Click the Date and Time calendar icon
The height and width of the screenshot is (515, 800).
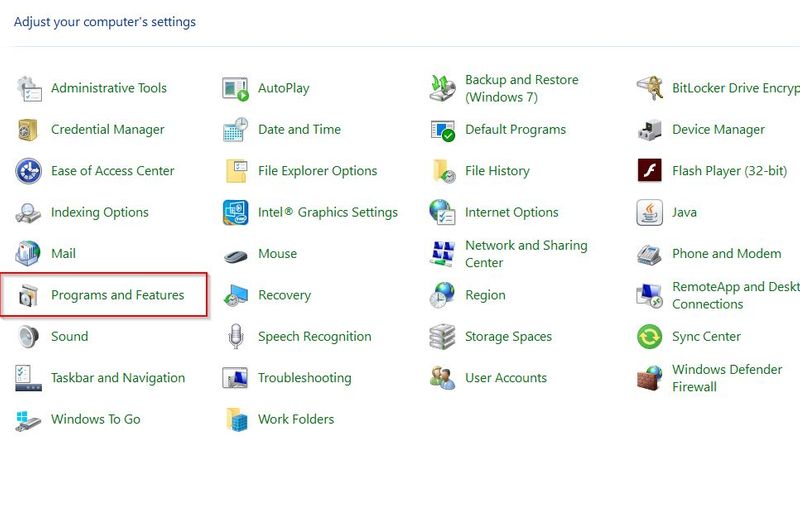pyautogui.click(x=236, y=130)
